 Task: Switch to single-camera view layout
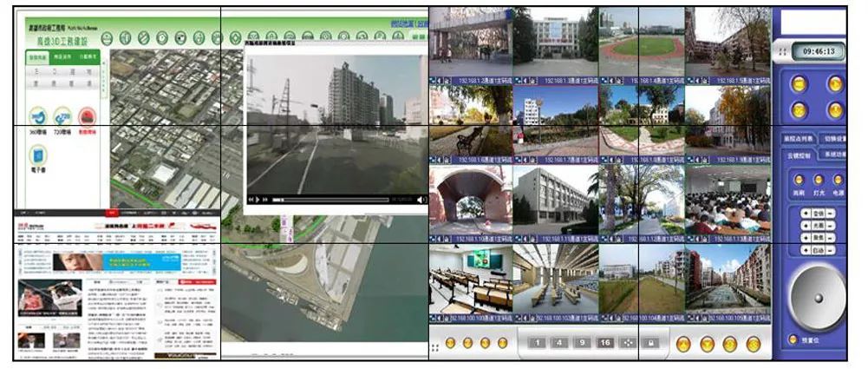point(537,342)
